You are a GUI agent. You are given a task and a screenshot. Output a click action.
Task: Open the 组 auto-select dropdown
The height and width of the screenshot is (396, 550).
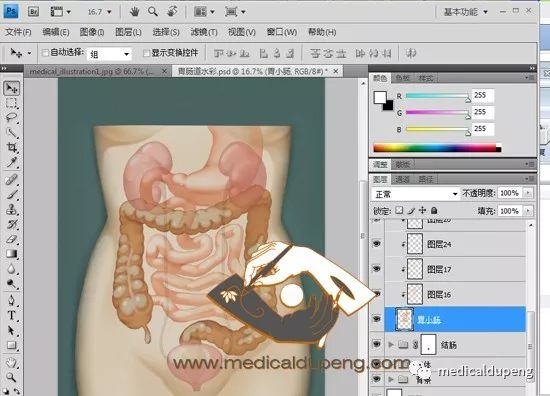(x=109, y=54)
